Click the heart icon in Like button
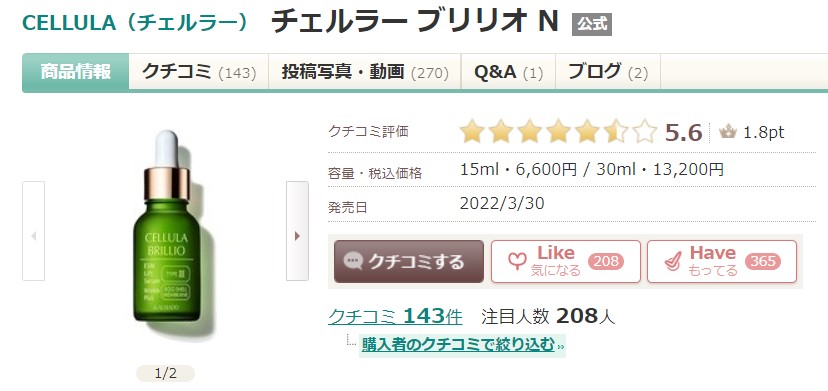This screenshot has height=391, width=828. click(x=517, y=262)
